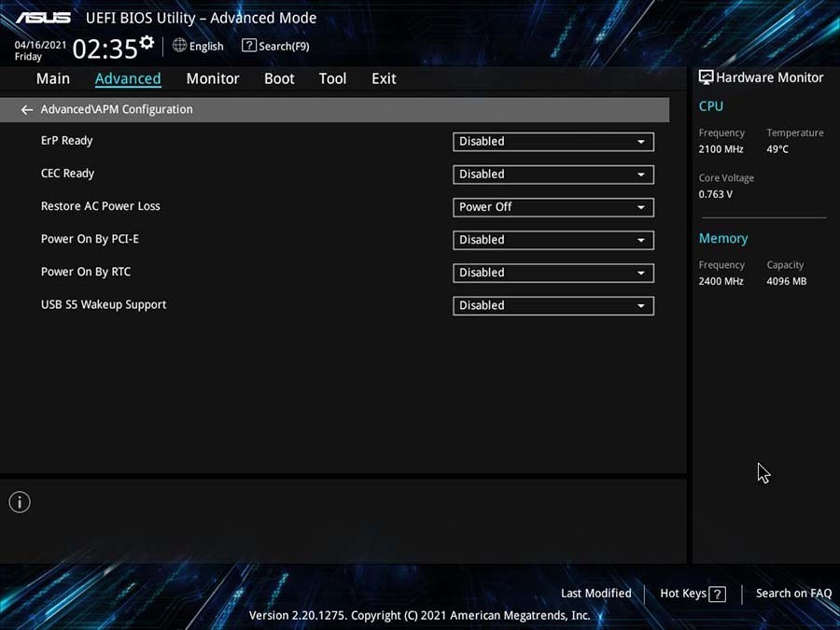This screenshot has height=630, width=840.
Task: Open the Search on FAQ link
Action: (793, 594)
